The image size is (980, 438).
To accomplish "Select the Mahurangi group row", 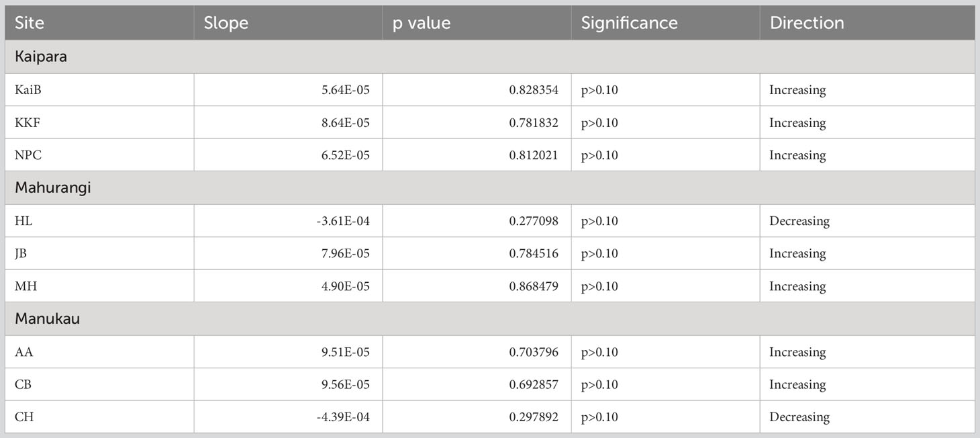I will coord(490,187).
